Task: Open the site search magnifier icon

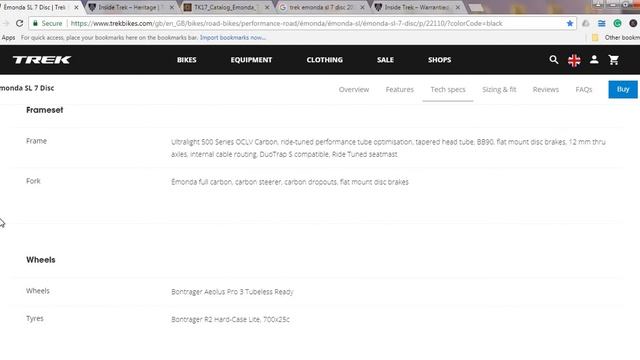Action: (553, 60)
